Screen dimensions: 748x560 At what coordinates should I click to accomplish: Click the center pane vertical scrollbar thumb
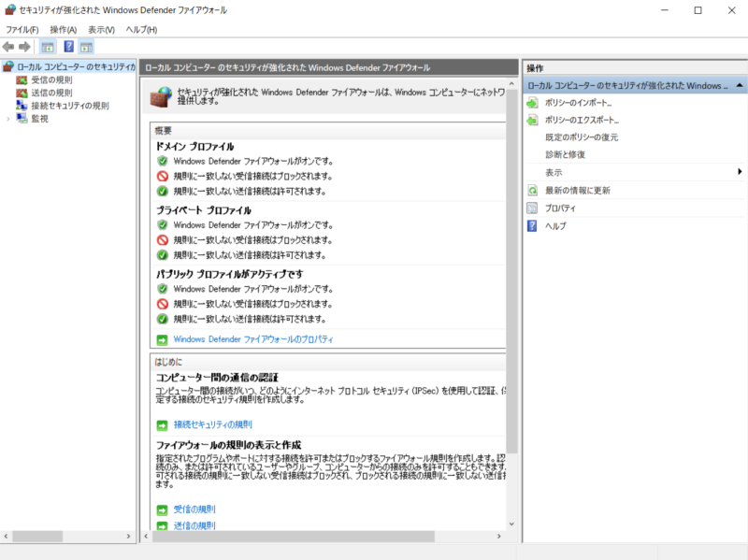point(511,271)
